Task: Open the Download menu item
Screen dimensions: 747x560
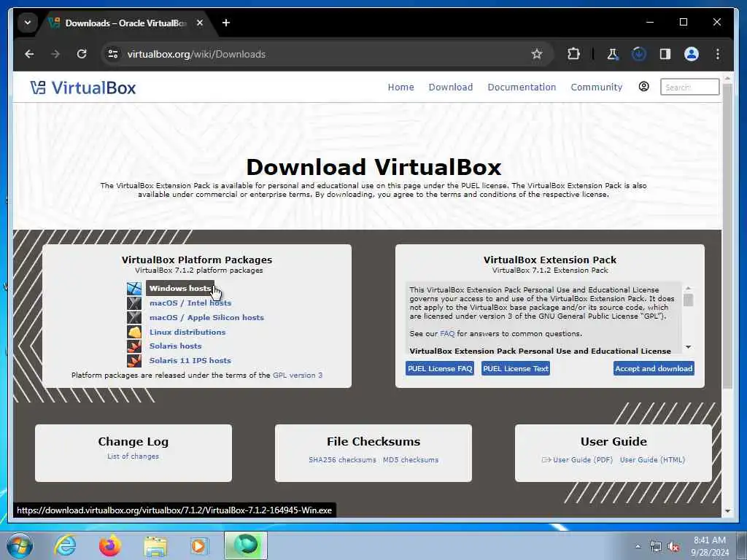Action: (451, 87)
